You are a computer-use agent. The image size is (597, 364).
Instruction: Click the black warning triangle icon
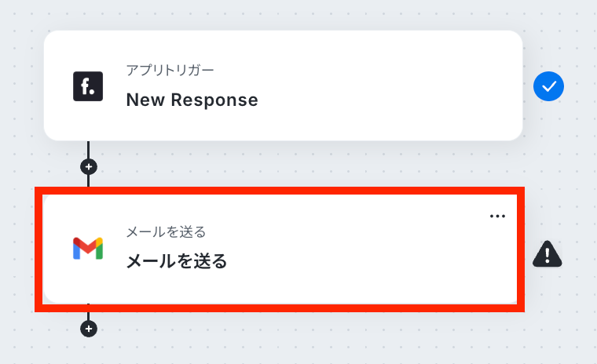tap(547, 253)
